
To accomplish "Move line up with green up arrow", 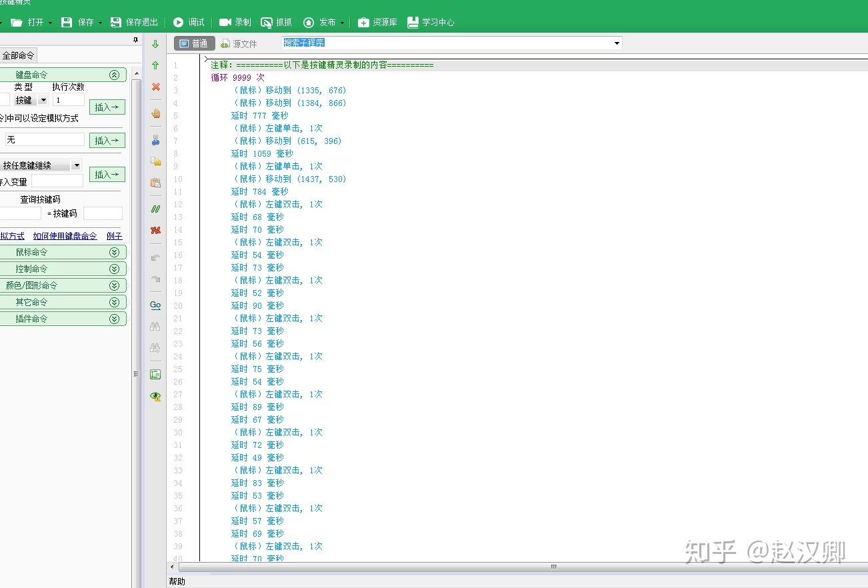I will click(155, 65).
